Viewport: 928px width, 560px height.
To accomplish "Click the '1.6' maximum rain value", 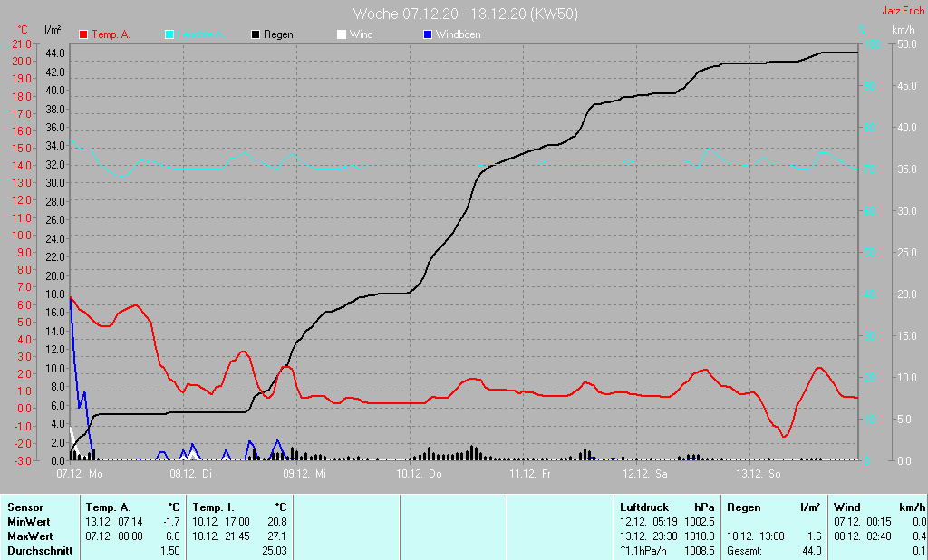I will tap(815, 536).
